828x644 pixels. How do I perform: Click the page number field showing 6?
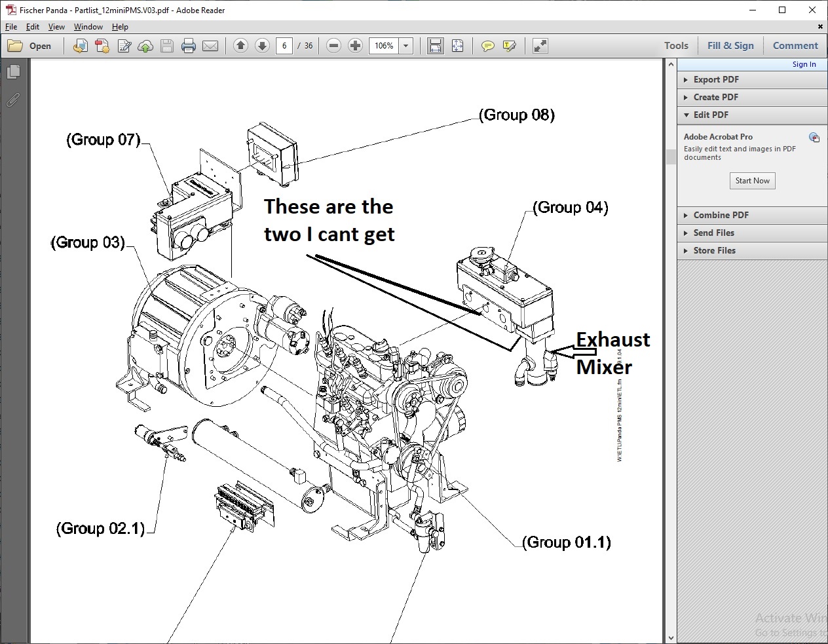(x=284, y=46)
